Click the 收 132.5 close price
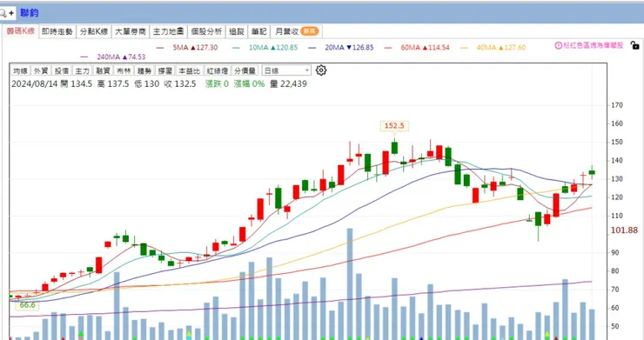The width and height of the screenshot is (644, 340). [x=180, y=83]
